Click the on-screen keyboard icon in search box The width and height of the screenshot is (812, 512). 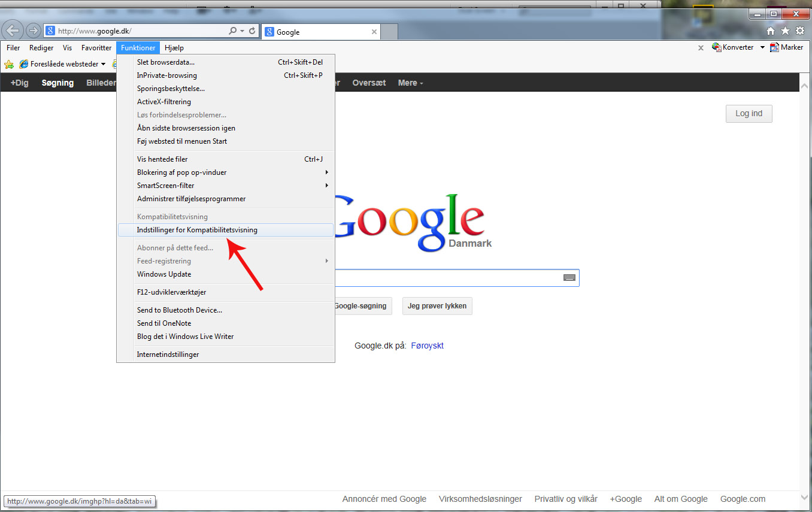pos(569,278)
